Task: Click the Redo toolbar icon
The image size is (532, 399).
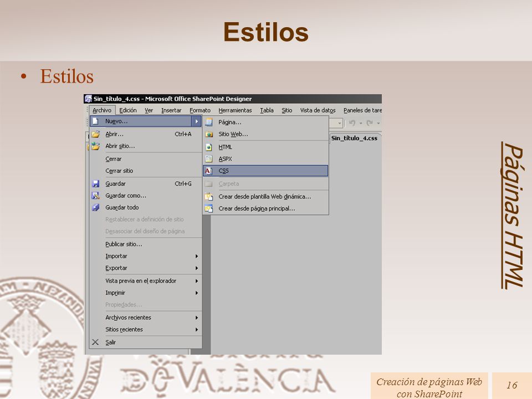Action: [370, 123]
